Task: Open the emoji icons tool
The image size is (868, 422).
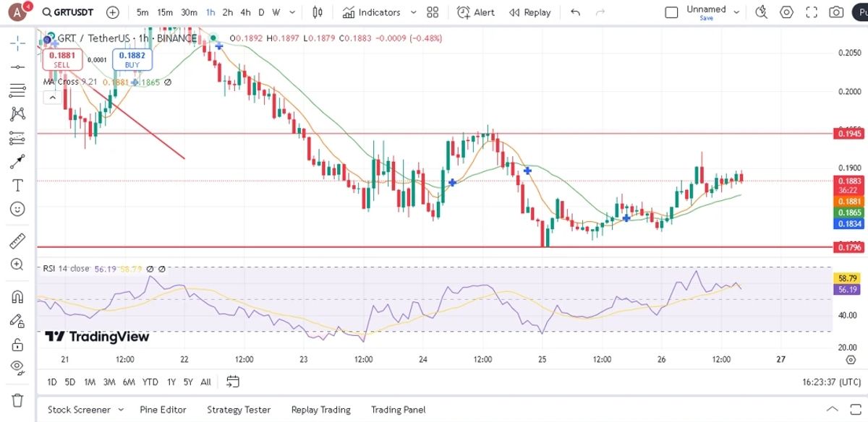Action: click(17, 209)
